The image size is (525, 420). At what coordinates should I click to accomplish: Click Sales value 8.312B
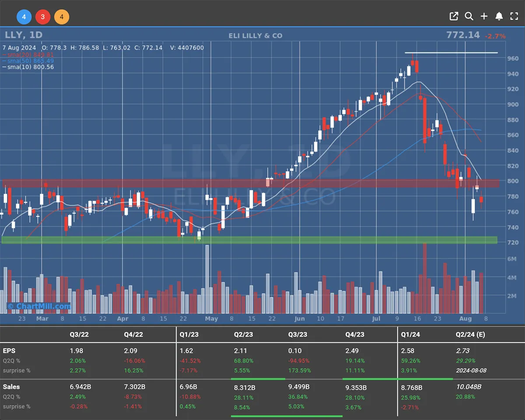click(x=245, y=387)
